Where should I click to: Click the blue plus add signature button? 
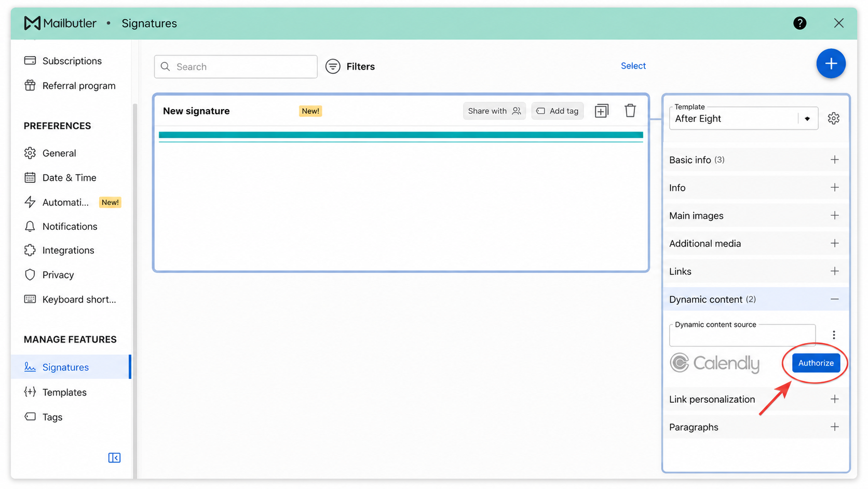point(831,63)
